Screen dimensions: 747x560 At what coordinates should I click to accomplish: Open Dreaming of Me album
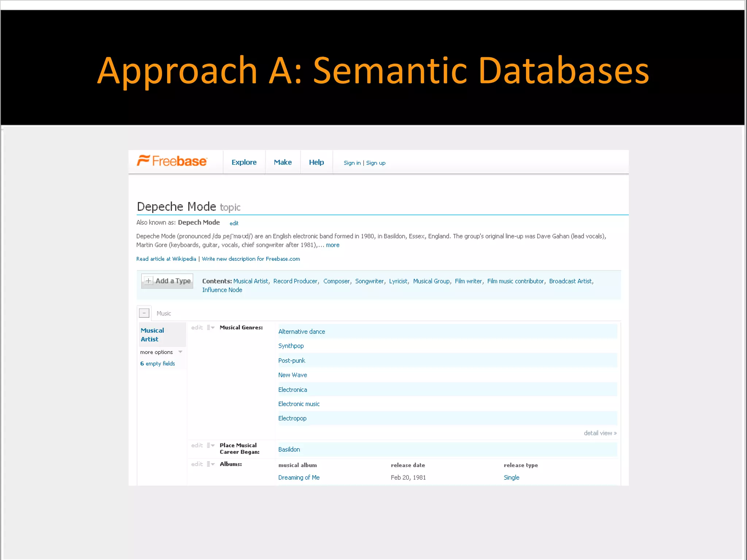pos(299,478)
